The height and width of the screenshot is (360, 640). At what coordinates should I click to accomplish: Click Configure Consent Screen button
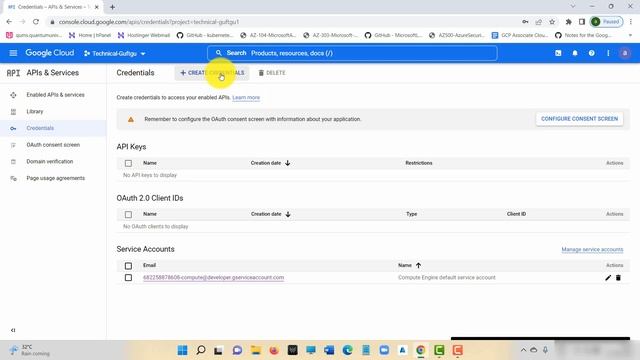pyautogui.click(x=579, y=119)
